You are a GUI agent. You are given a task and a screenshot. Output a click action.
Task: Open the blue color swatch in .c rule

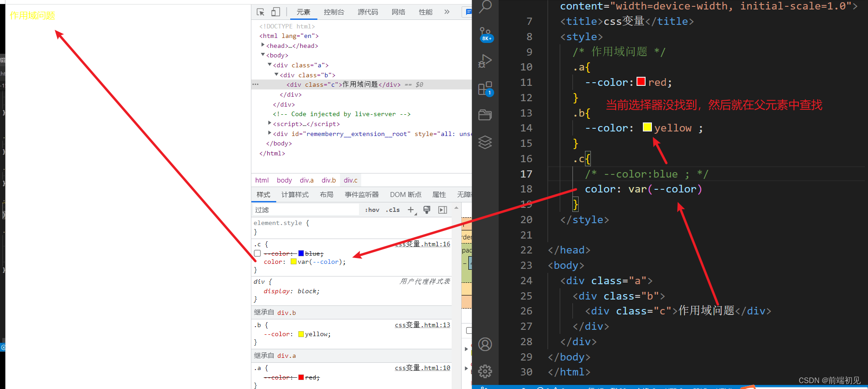301,253
